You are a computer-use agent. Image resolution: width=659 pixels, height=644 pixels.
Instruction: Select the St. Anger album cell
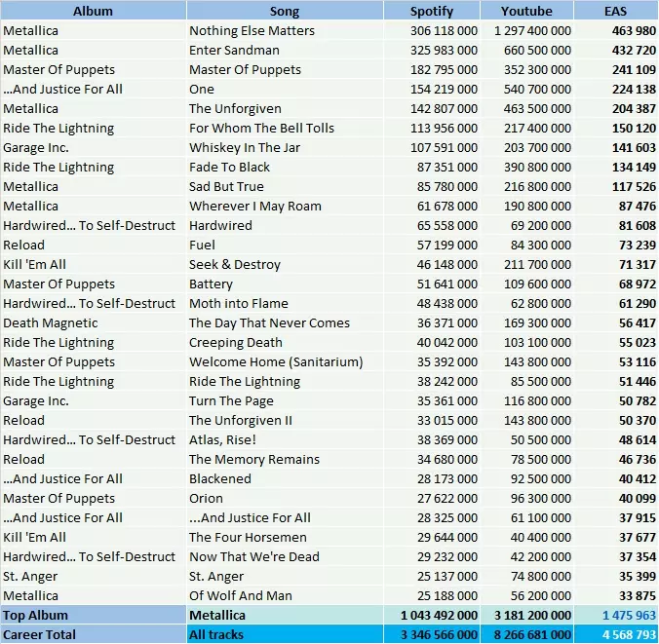[93, 577]
